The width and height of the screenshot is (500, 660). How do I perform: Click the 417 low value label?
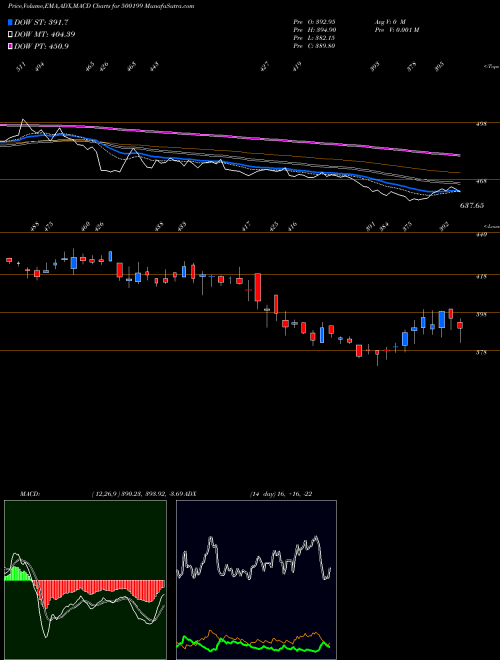click(x=247, y=226)
